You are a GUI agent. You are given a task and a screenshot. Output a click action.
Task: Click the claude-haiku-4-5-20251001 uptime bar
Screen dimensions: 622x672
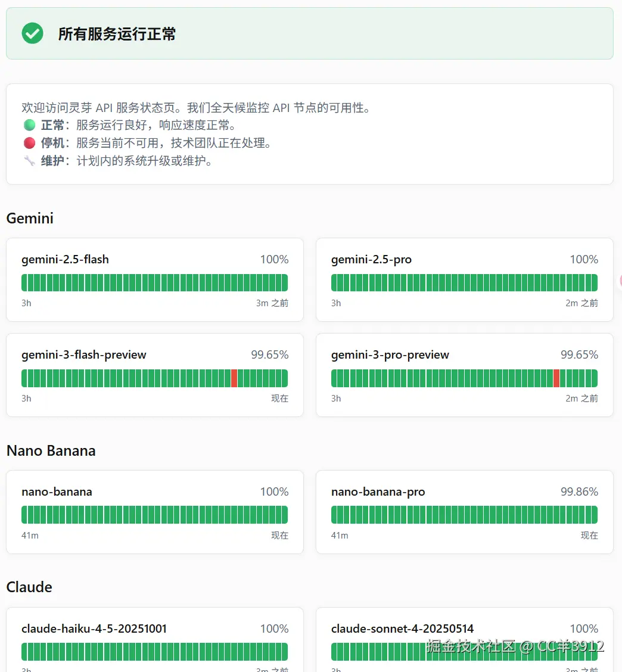[155, 652]
